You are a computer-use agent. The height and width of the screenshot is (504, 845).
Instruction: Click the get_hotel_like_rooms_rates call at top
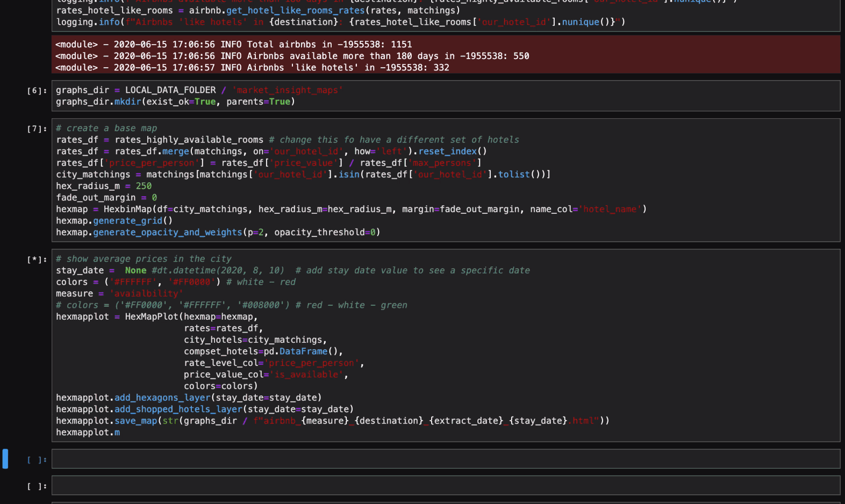[x=295, y=11]
